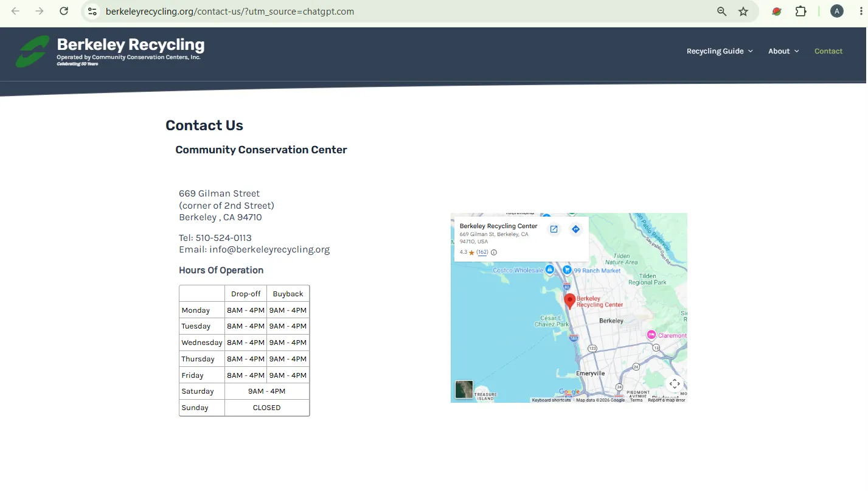
Task: Click the Berkeley Recycling site title
Action: tap(131, 44)
